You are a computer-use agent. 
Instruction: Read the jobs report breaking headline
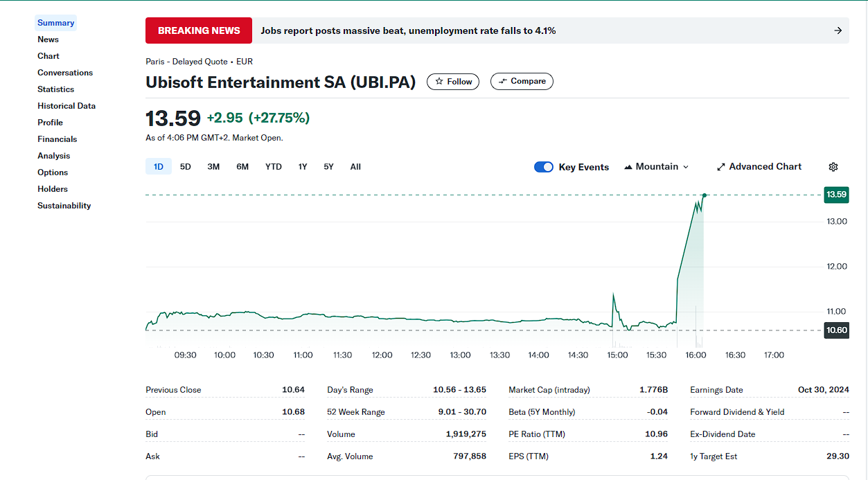[408, 30]
